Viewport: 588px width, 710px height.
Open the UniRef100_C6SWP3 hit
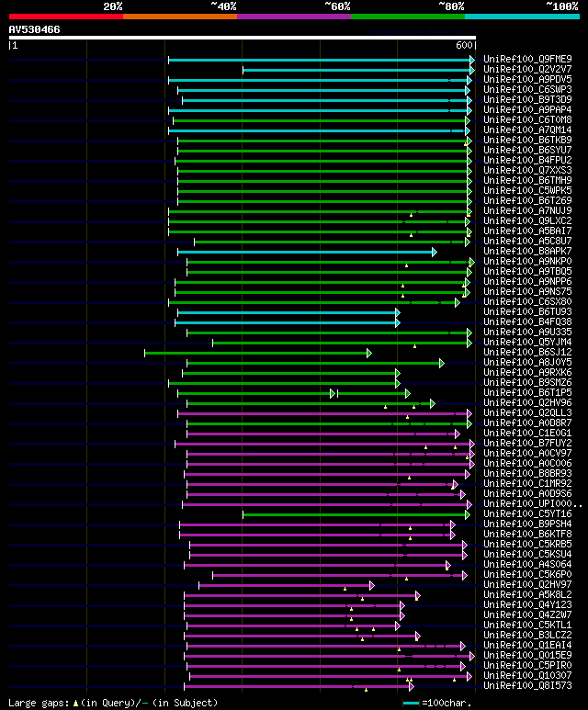click(x=527, y=90)
